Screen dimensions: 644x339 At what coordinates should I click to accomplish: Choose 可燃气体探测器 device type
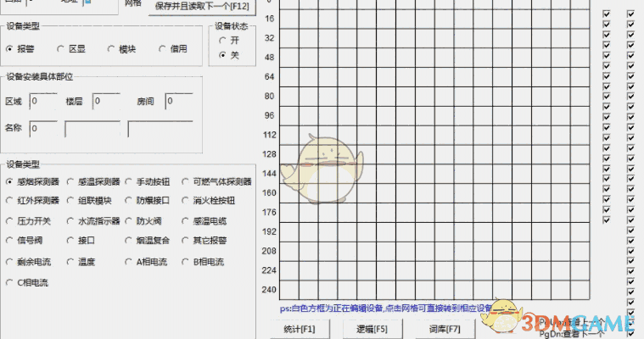(x=217, y=181)
